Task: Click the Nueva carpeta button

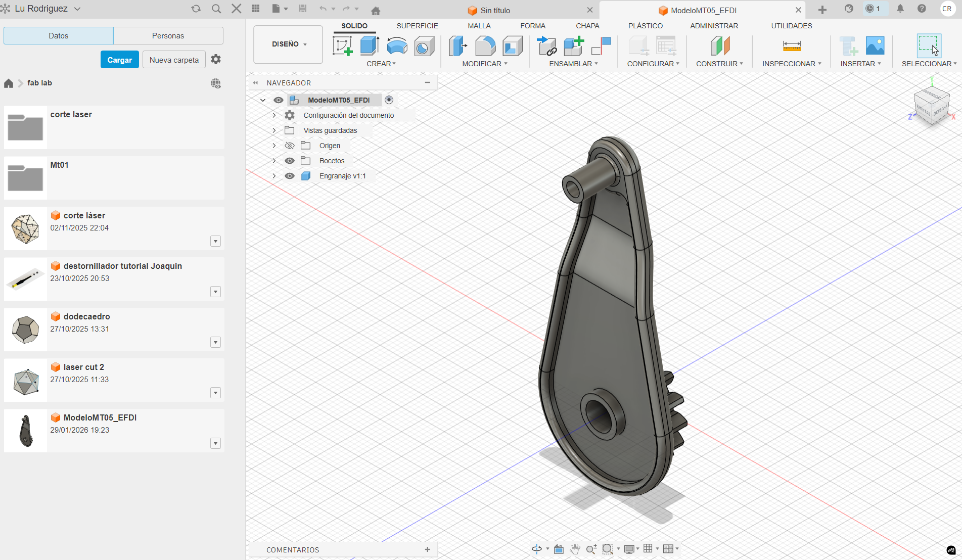Action: tap(174, 60)
